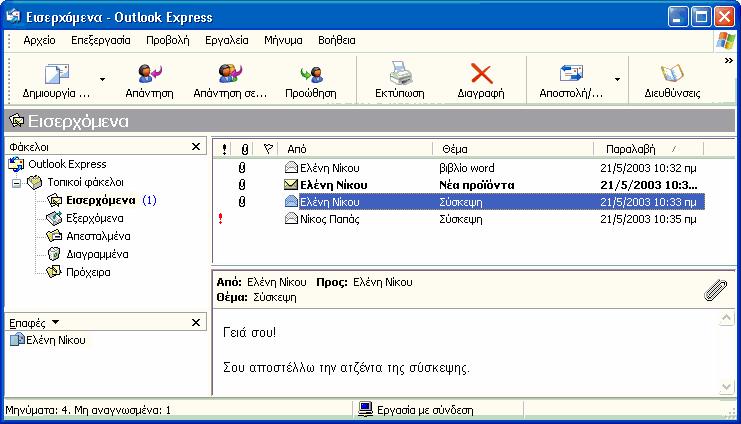Click the Δημιουργία (new mail) toolbar icon
Image resolution: width=741 pixels, height=424 pixels.
coord(57,74)
